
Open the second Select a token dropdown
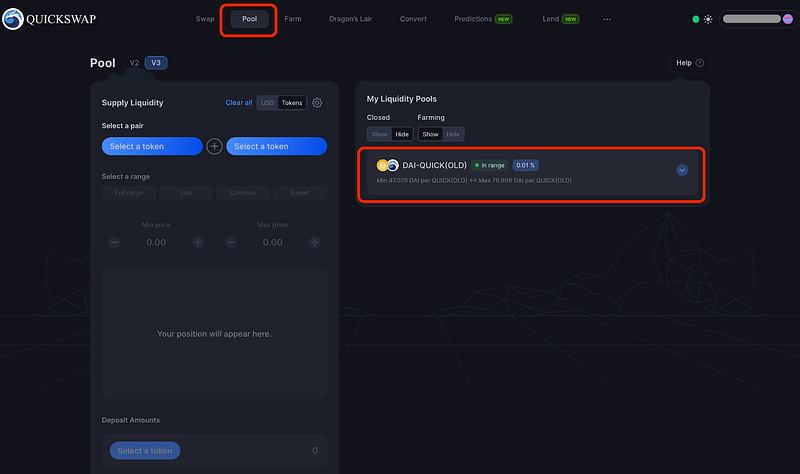pos(277,146)
